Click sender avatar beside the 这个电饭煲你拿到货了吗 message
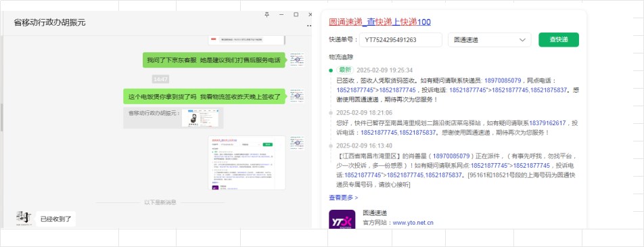The image size is (644, 247). (x=296, y=96)
